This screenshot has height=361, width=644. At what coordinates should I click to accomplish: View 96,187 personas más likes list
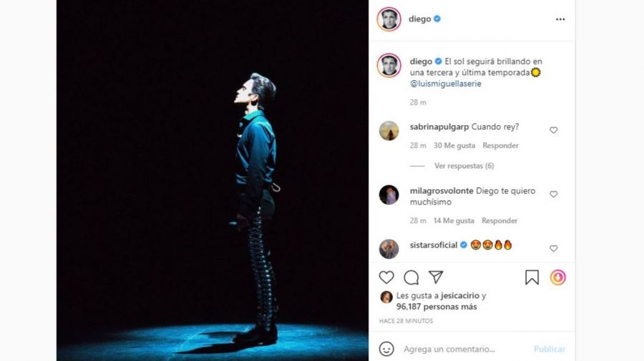click(436, 307)
